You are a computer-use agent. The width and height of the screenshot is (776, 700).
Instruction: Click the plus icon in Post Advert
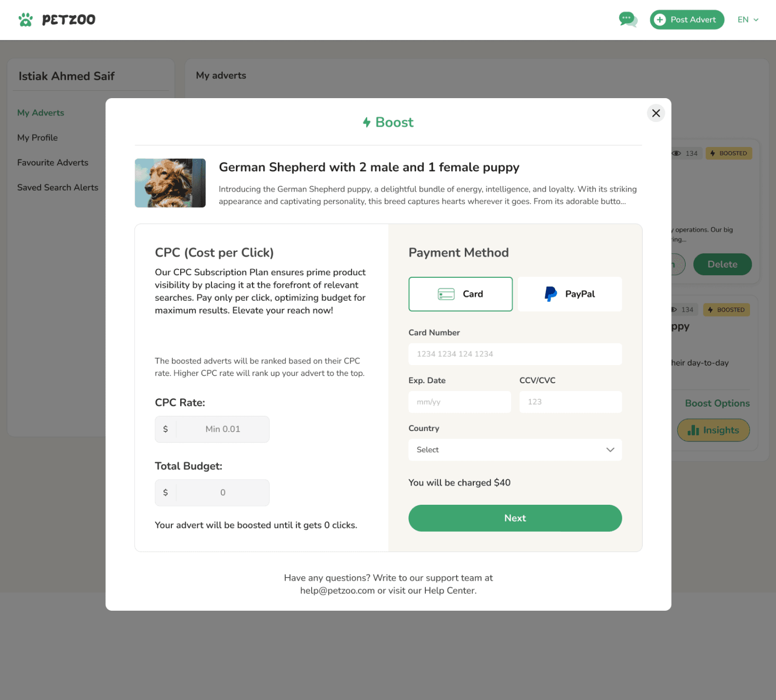pyautogui.click(x=660, y=20)
